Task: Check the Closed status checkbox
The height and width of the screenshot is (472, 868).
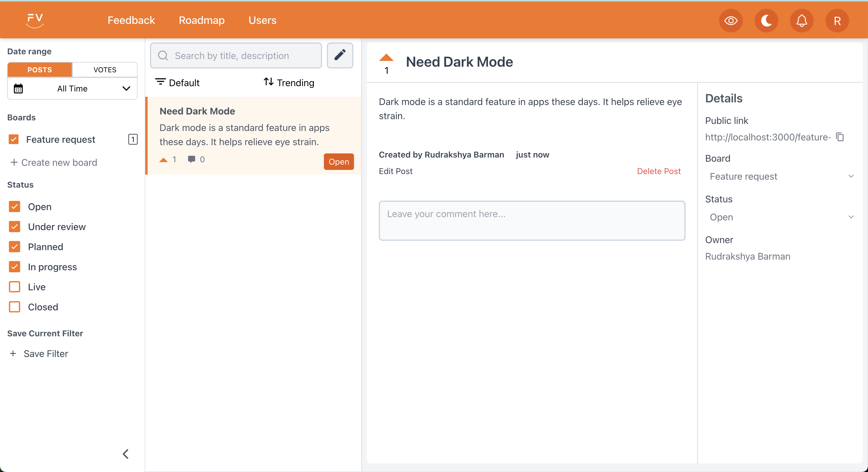Action: [14, 307]
